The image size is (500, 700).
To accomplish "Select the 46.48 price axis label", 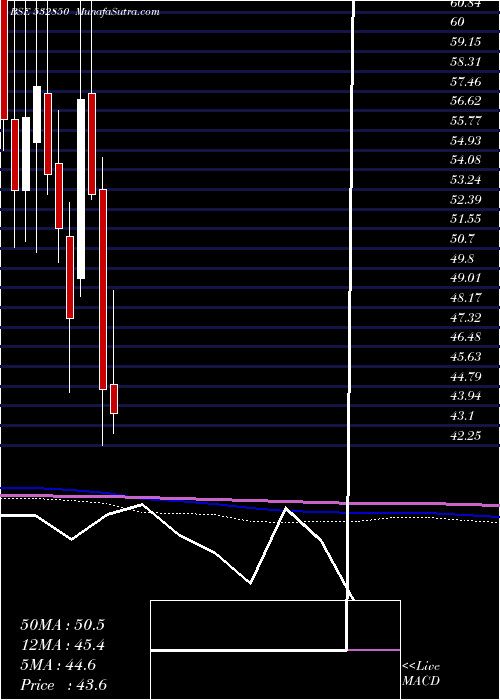I will [466, 337].
